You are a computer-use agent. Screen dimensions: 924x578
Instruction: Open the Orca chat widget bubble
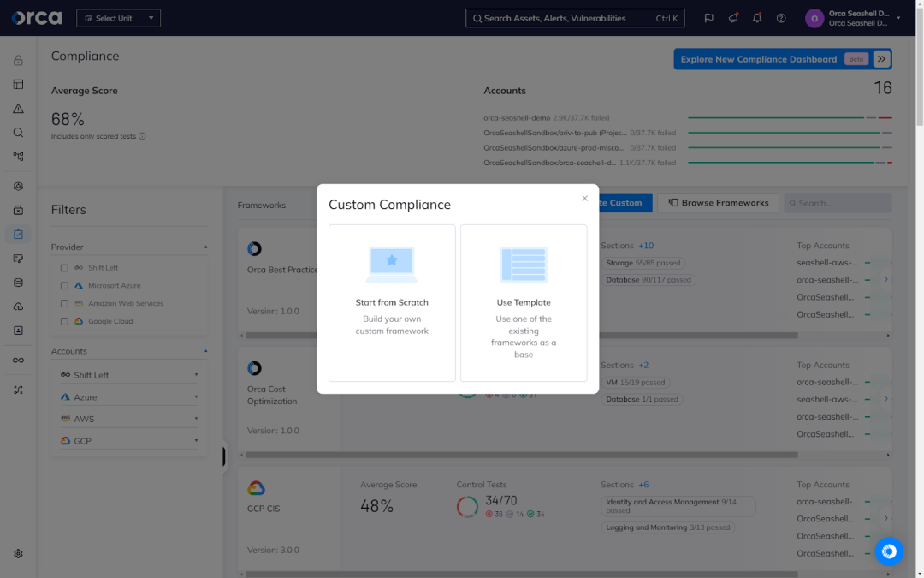889,551
